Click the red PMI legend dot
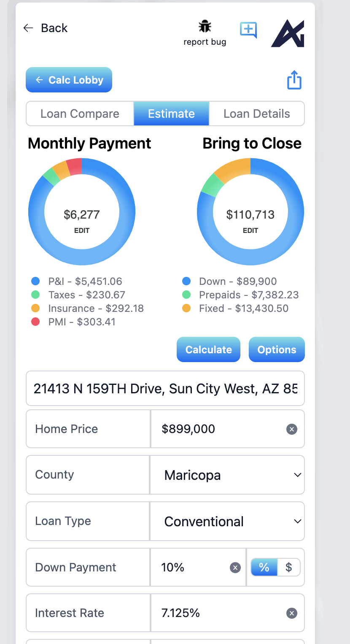 click(x=35, y=322)
